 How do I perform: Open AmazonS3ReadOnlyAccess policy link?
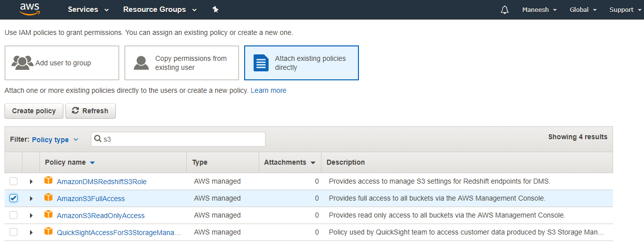[x=101, y=216]
